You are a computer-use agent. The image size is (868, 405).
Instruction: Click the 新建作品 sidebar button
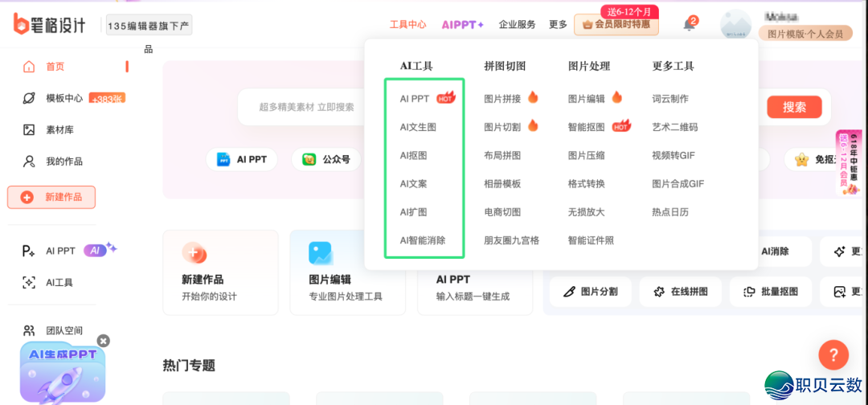click(51, 197)
